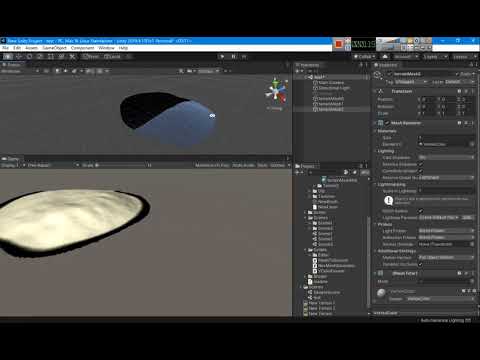Open the Transform component help icon
Screen dimensions: 480x360
click(459, 91)
